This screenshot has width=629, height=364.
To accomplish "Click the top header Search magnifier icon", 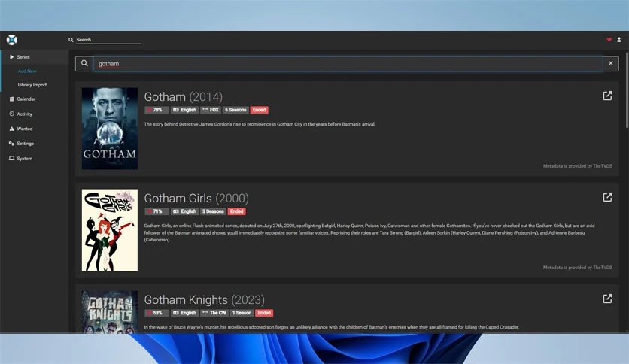I will click(x=71, y=40).
